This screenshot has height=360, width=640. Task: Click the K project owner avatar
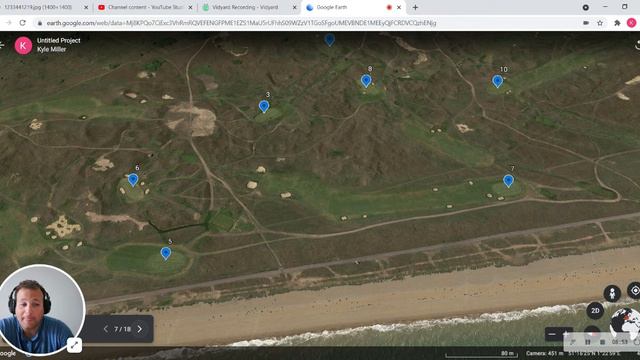click(x=23, y=45)
